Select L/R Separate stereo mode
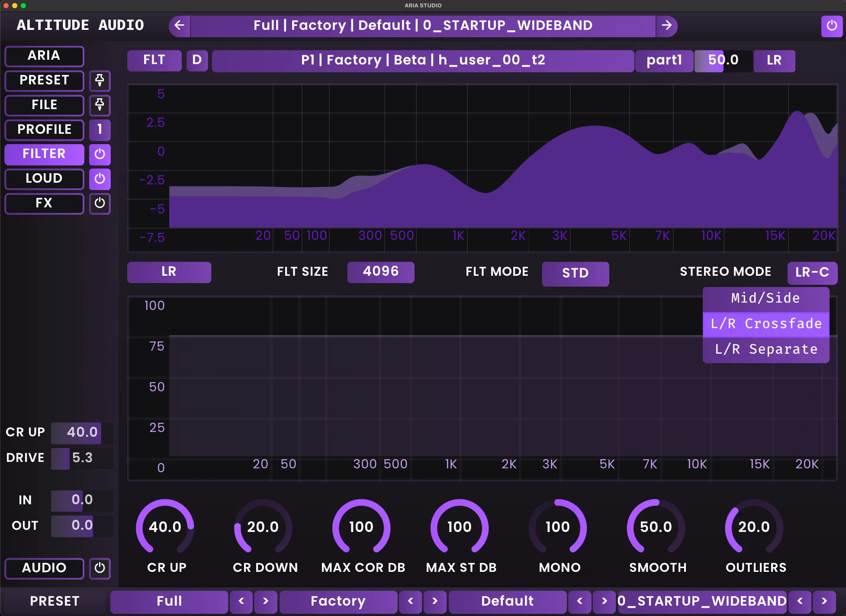Viewport: 846px width, 616px height. [765, 349]
